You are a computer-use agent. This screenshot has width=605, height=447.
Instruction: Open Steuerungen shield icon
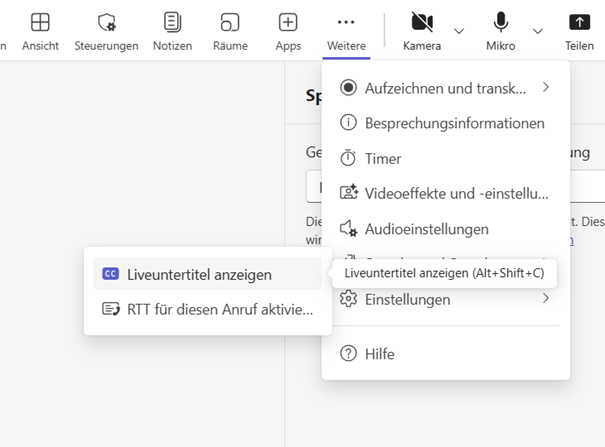[x=106, y=22]
